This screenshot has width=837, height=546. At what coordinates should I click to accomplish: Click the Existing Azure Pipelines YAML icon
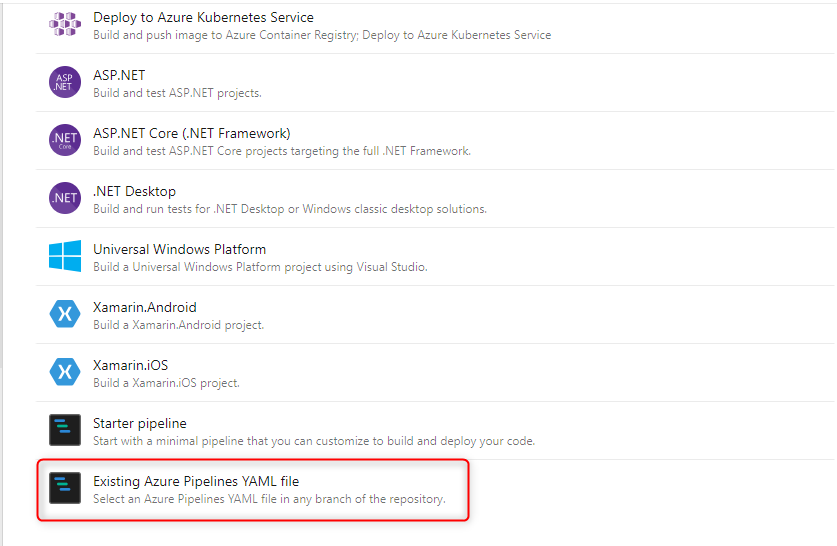(x=65, y=488)
